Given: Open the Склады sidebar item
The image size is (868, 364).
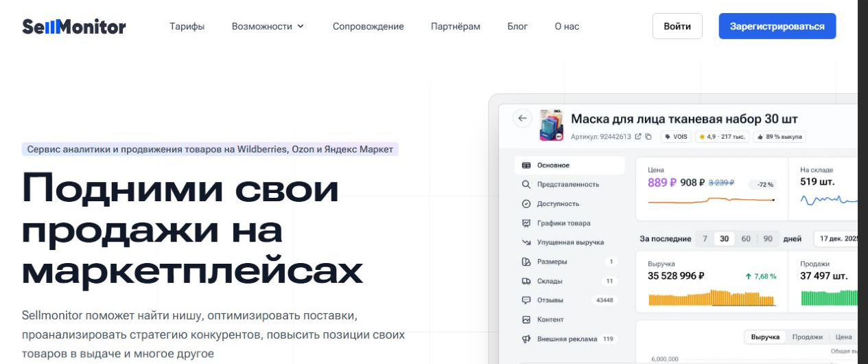Looking at the screenshot, I should pos(570,281).
